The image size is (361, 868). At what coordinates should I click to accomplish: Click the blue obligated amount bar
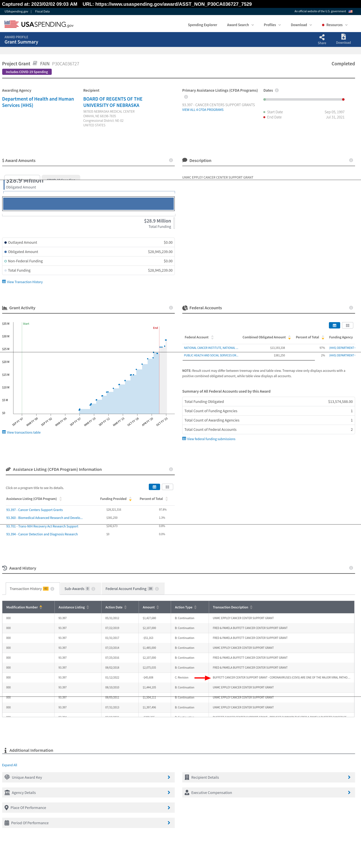point(88,204)
